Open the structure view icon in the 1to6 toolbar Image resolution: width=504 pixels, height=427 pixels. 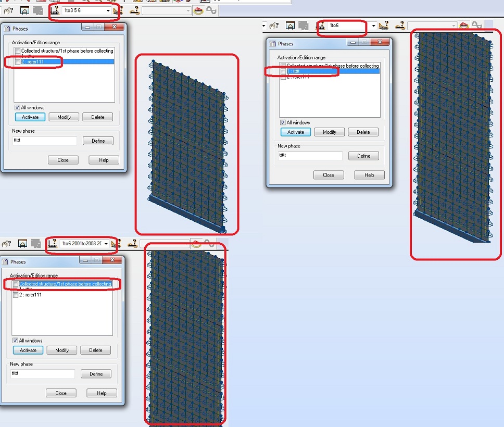290,26
